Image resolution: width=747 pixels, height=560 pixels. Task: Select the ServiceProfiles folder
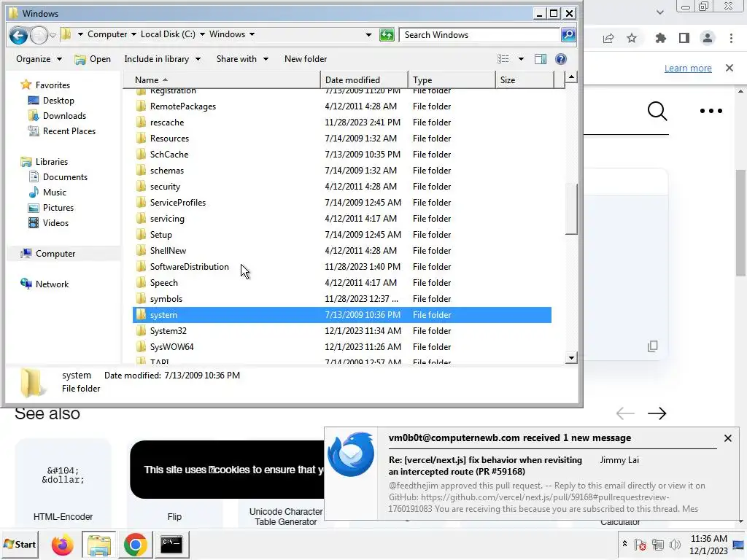pyautogui.click(x=178, y=203)
